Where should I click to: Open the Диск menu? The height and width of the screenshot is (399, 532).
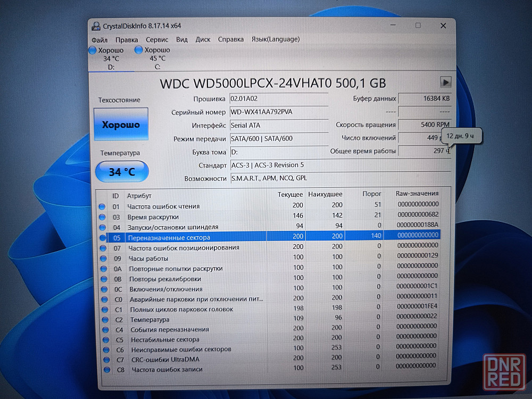click(203, 39)
